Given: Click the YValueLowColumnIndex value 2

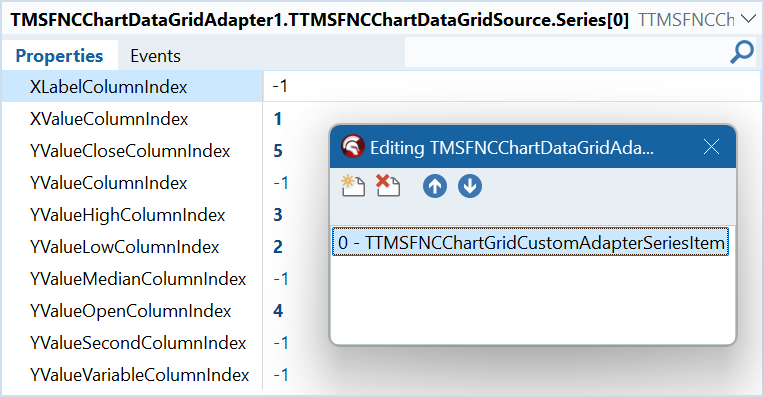Looking at the screenshot, I should click(278, 247).
